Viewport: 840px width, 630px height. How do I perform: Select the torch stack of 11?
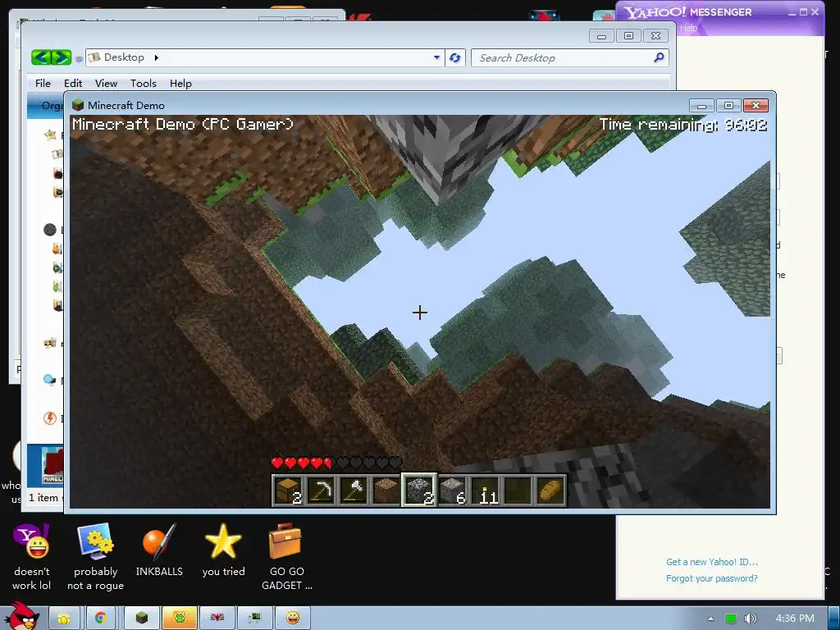click(x=486, y=491)
